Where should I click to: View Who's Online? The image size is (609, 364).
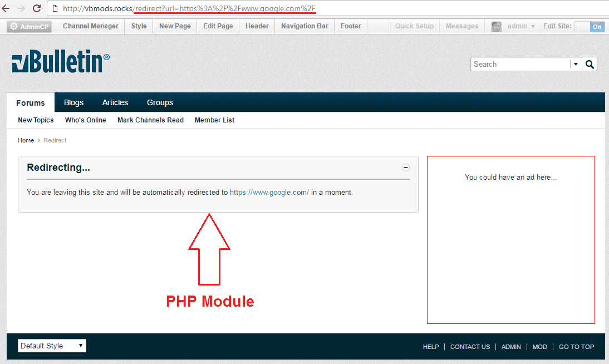pos(85,120)
